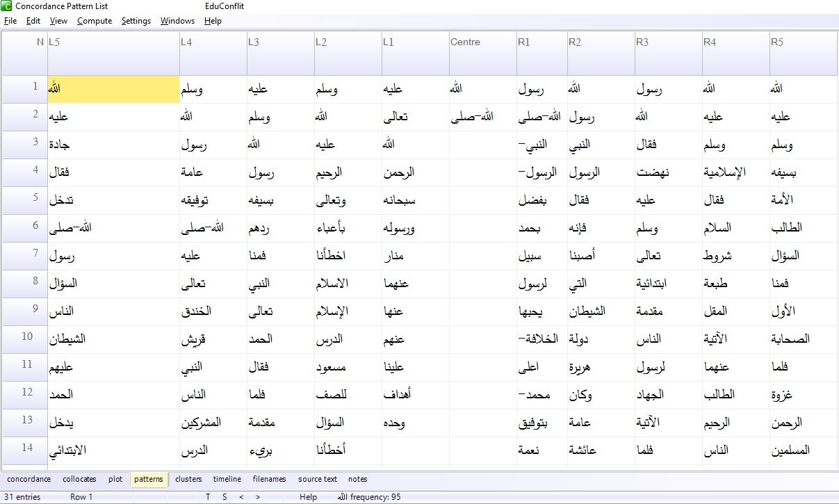Click the R1 cell 'بتوفيق' in row 13

coord(542,423)
